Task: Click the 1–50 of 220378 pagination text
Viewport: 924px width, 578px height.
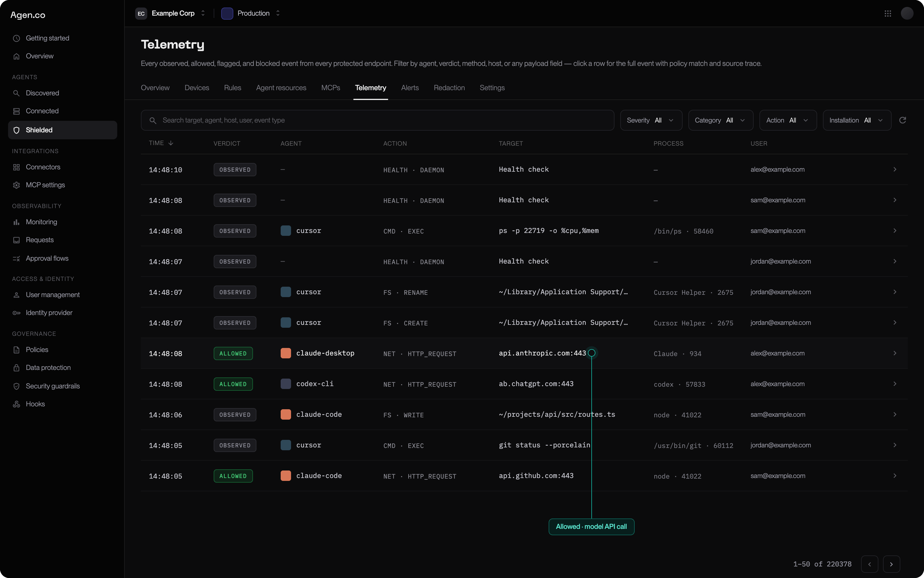Action: pos(822,564)
